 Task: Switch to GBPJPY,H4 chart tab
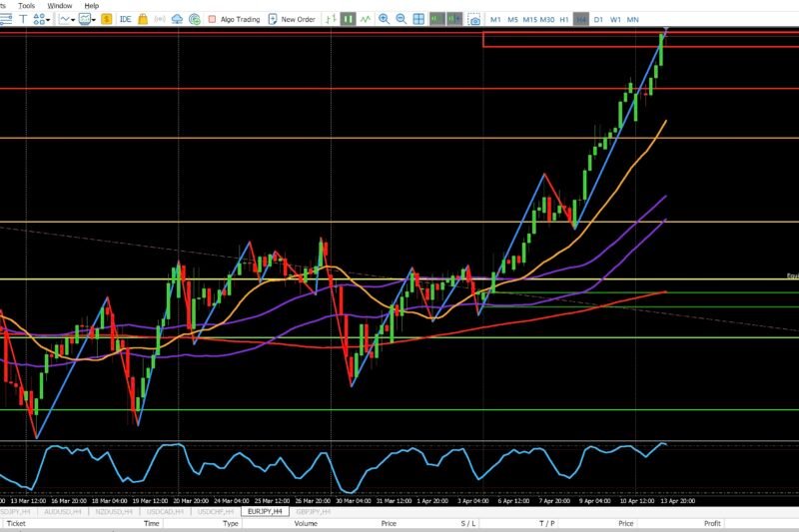314,512
